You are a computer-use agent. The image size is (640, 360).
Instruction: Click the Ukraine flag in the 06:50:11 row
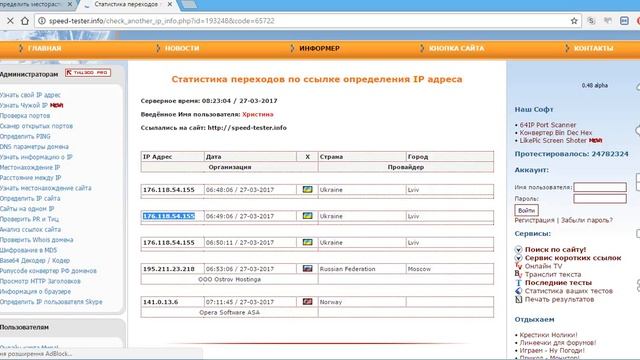click(307, 242)
